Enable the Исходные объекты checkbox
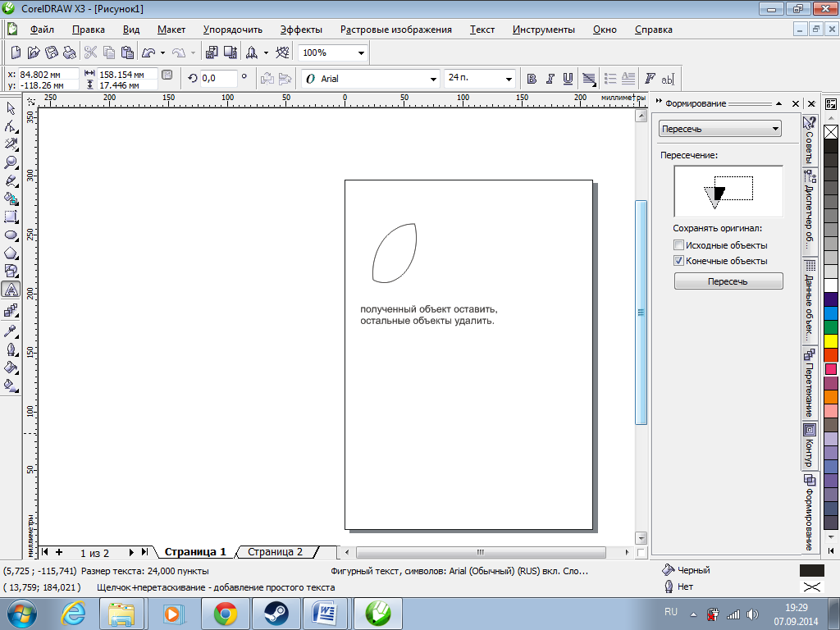This screenshot has height=630, width=840. coord(678,245)
